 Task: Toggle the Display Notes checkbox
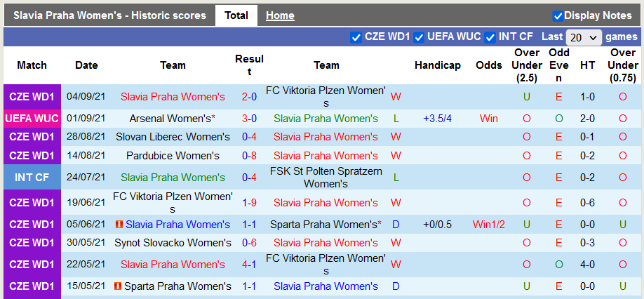[558, 15]
